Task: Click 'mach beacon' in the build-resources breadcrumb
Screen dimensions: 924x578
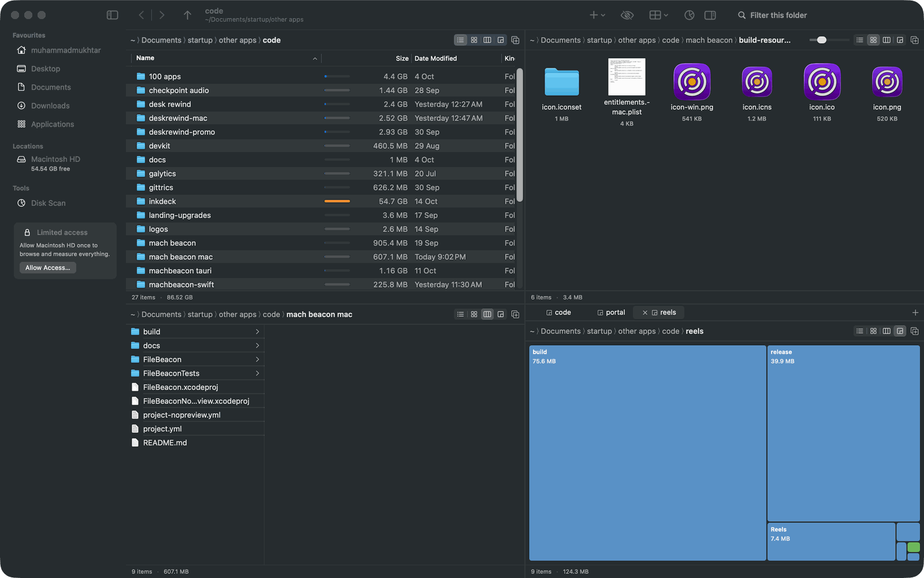Action: (709, 40)
